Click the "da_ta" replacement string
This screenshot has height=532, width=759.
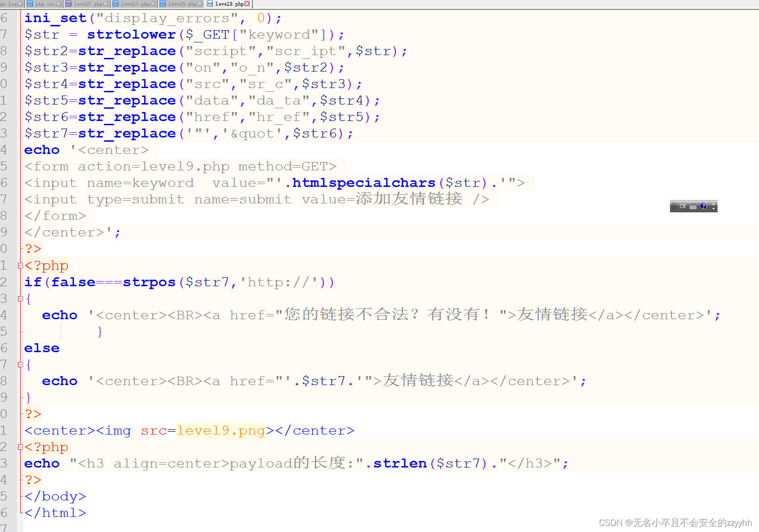click(280, 101)
